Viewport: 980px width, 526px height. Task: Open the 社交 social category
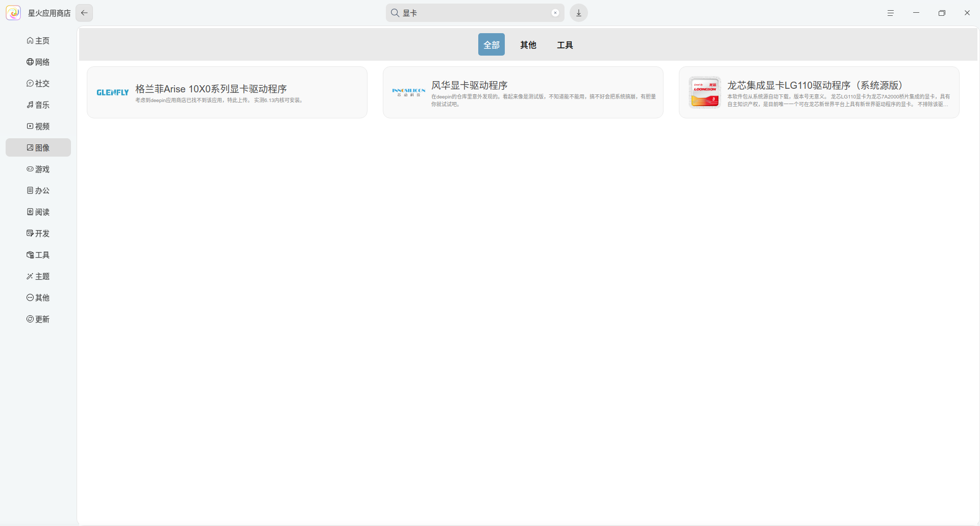coord(38,84)
